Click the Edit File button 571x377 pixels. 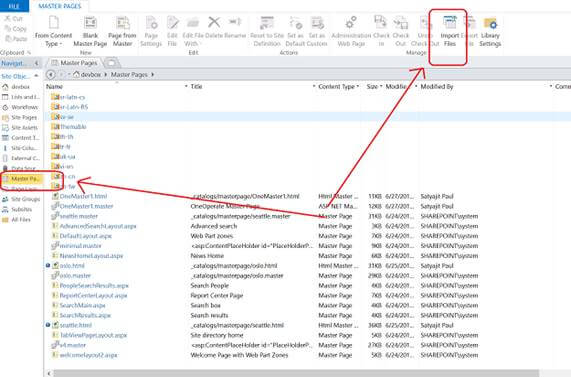coord(172,31)
